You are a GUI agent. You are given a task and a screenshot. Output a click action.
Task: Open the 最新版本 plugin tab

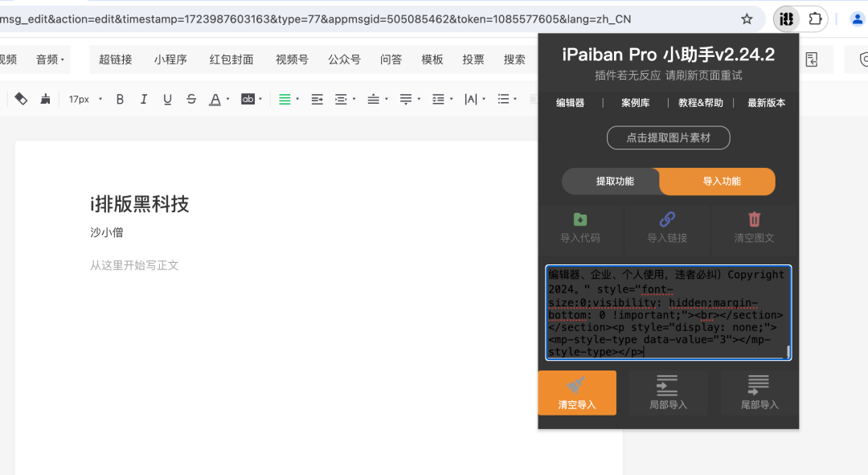click(766, 102)
